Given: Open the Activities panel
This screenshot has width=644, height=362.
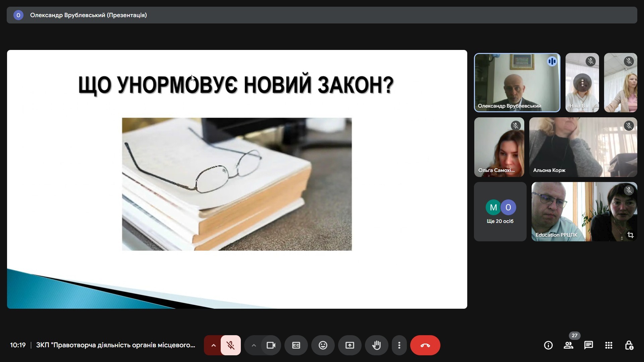Looking at the screenshot, I should (608, 345).
